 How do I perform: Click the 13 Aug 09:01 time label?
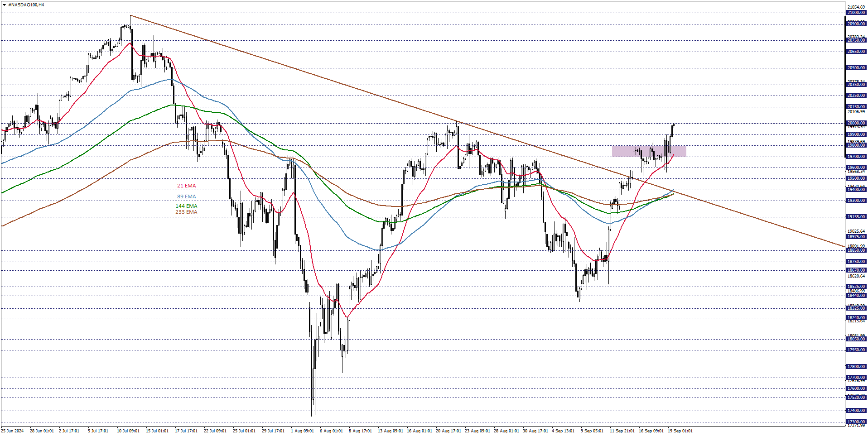point(391,431)
